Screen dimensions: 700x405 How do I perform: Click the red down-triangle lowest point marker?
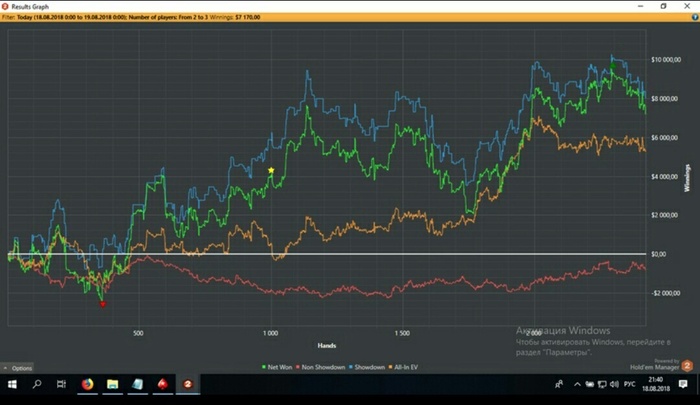coord(103,305)
